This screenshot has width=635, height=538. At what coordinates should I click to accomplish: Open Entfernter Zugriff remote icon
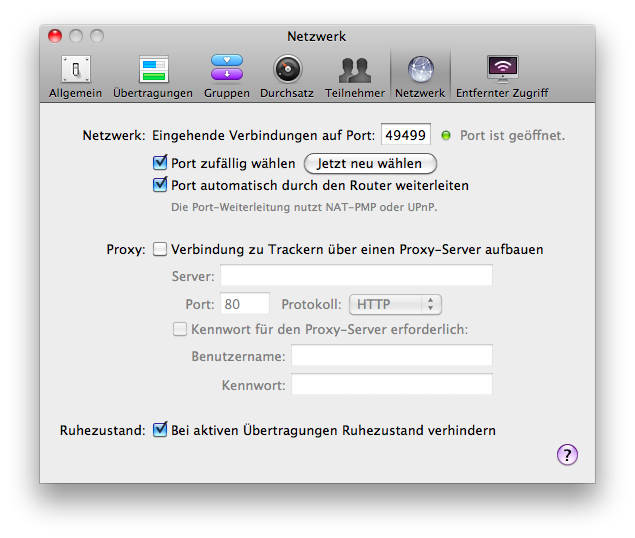pyautogui.click(x=501, y=70)
